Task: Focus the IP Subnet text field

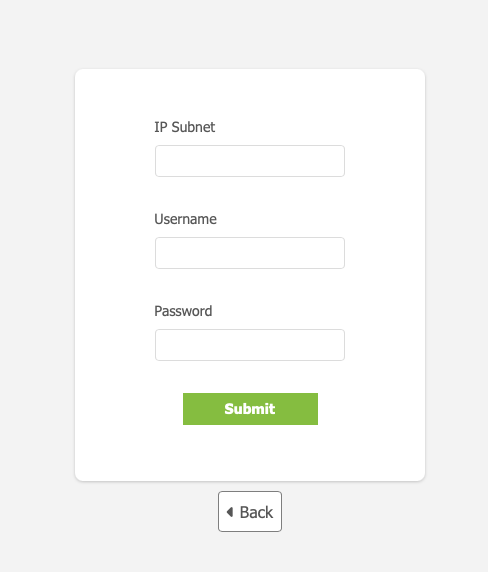Action: pyautogui.click(x=250, y=161)
